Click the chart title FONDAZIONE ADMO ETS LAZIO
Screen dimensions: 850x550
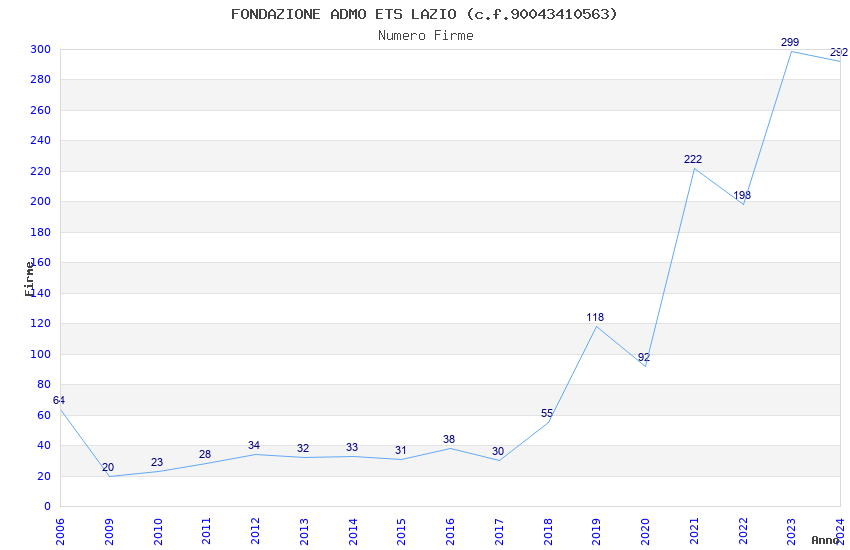click(424, 14)
